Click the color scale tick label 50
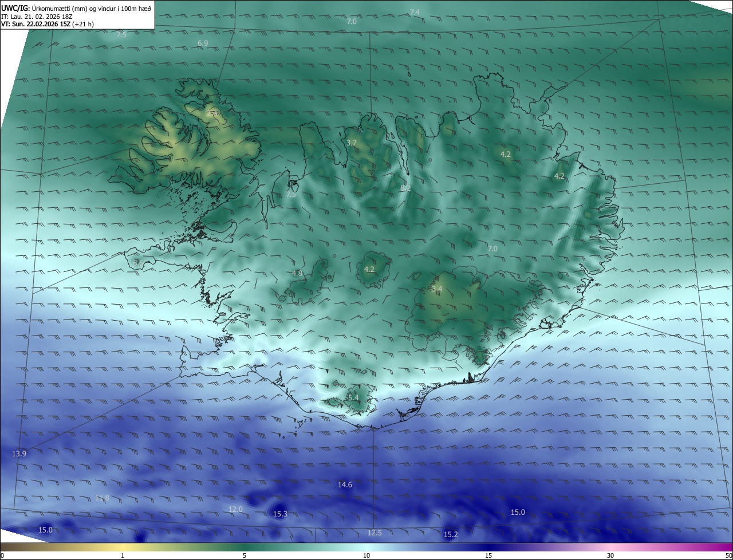 coord(728,556)
